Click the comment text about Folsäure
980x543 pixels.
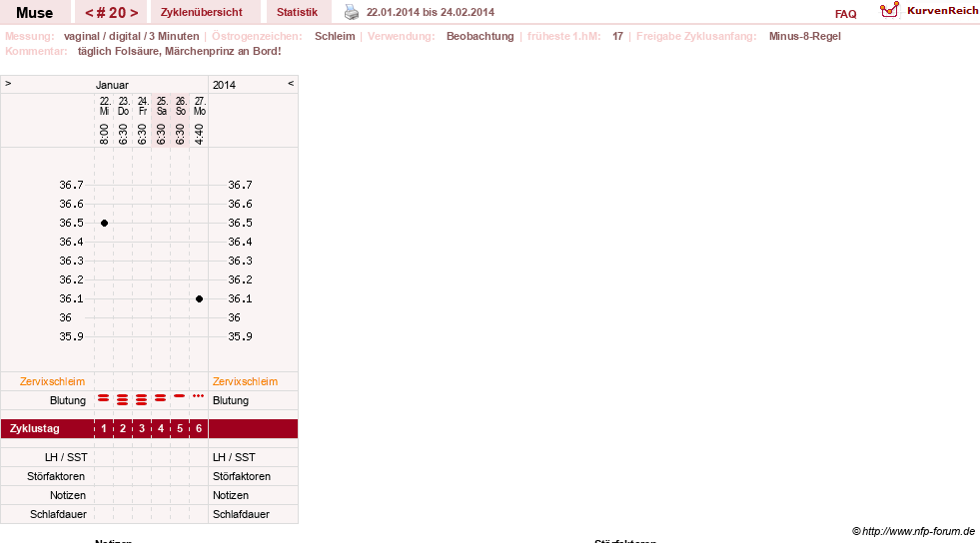tap(180, 51)
